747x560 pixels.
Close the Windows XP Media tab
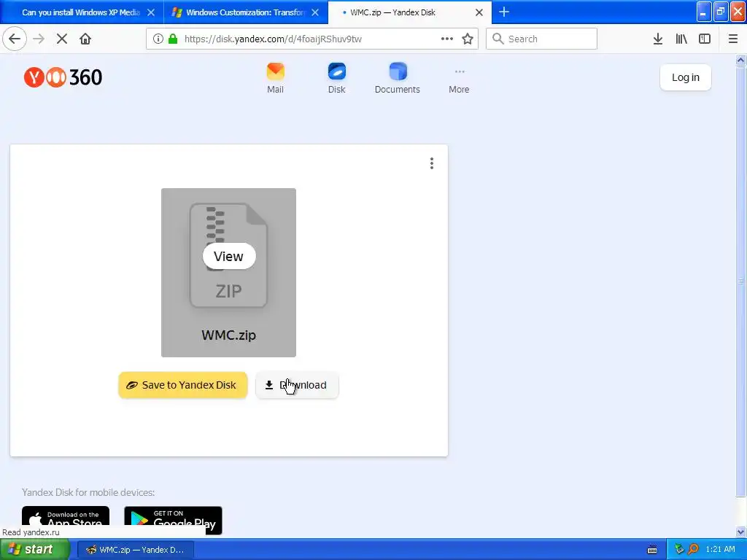click(x=151, y=12)
